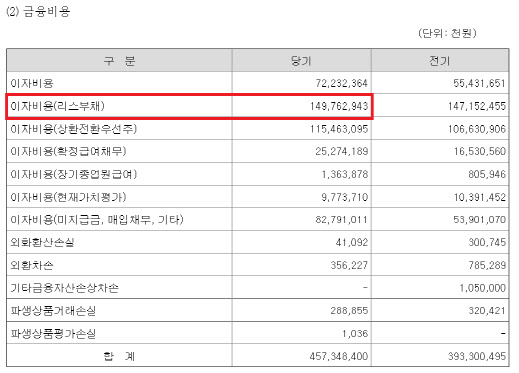Select the 이자비용(확정급여채무) row label
Viewport: 519px width, 373px height.
[68, 151]
